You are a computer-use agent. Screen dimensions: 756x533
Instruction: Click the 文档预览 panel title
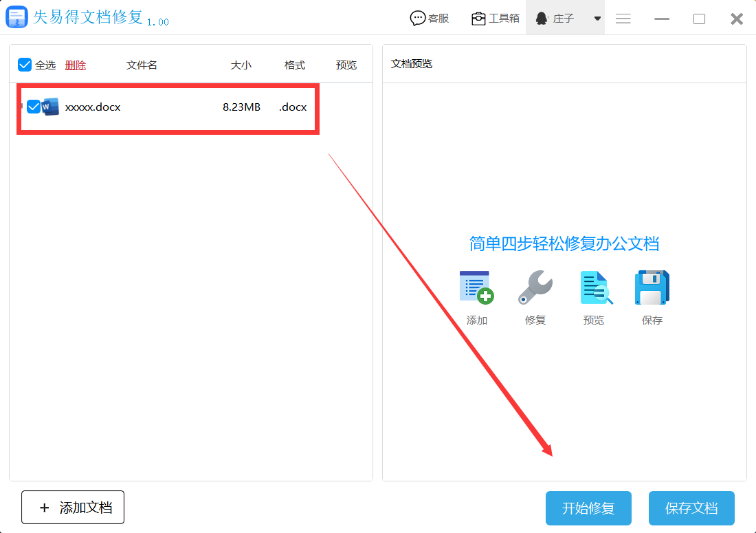[x=411, y=64]
